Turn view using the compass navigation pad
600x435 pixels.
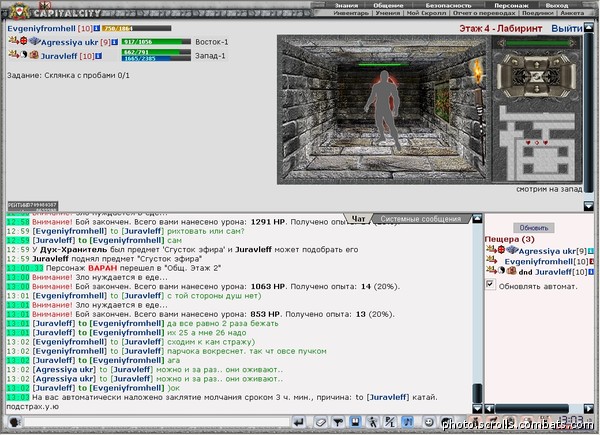click(537, 77)
